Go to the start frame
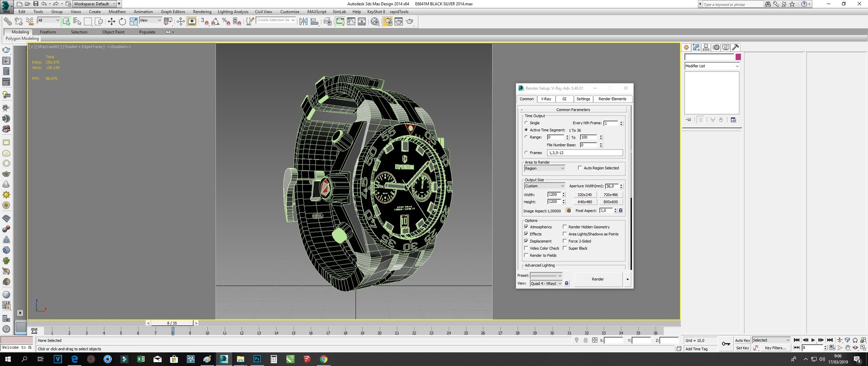868x366 pixels. (x=797, y=340)
